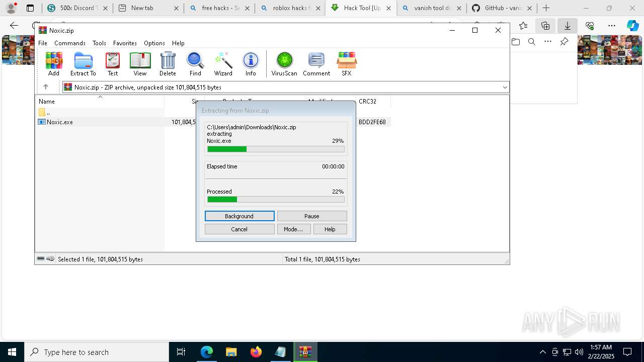Click the View toolbar icon

click(x=140, y=64)
